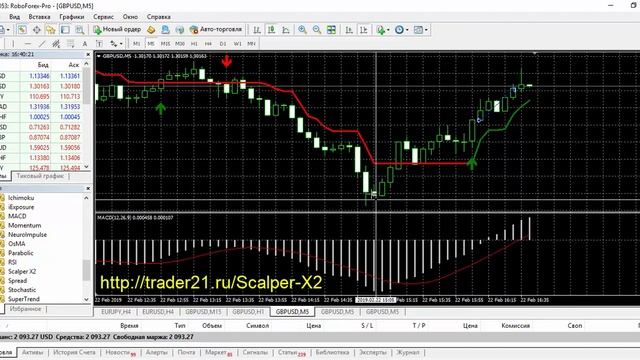
Task: Open the Data Window icon
Action: (36, 30)
